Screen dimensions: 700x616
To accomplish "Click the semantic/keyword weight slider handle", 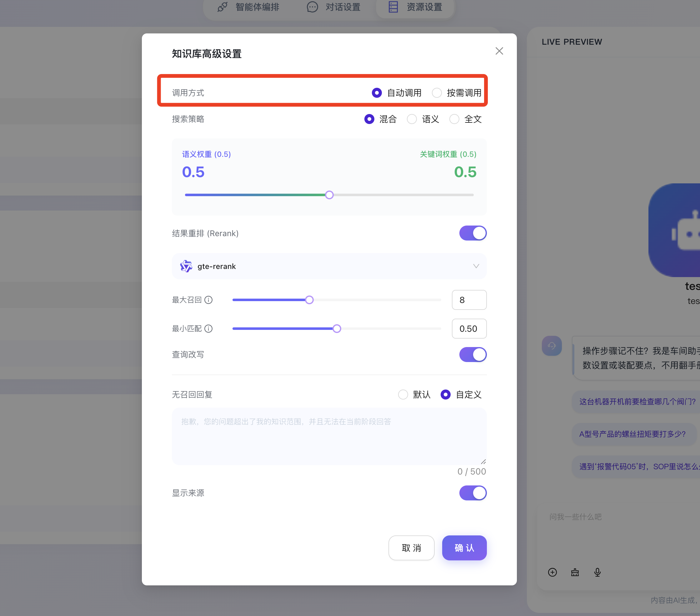I will click(x=329, y=195).
